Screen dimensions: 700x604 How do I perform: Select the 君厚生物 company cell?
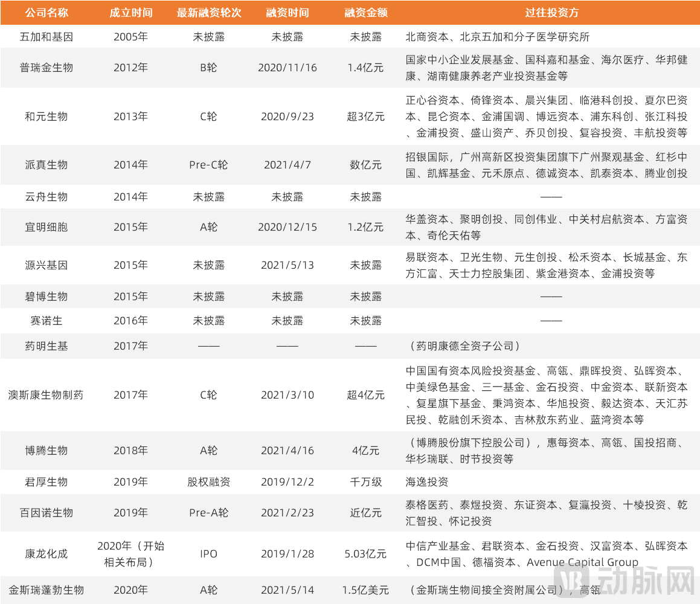[47, 481]
